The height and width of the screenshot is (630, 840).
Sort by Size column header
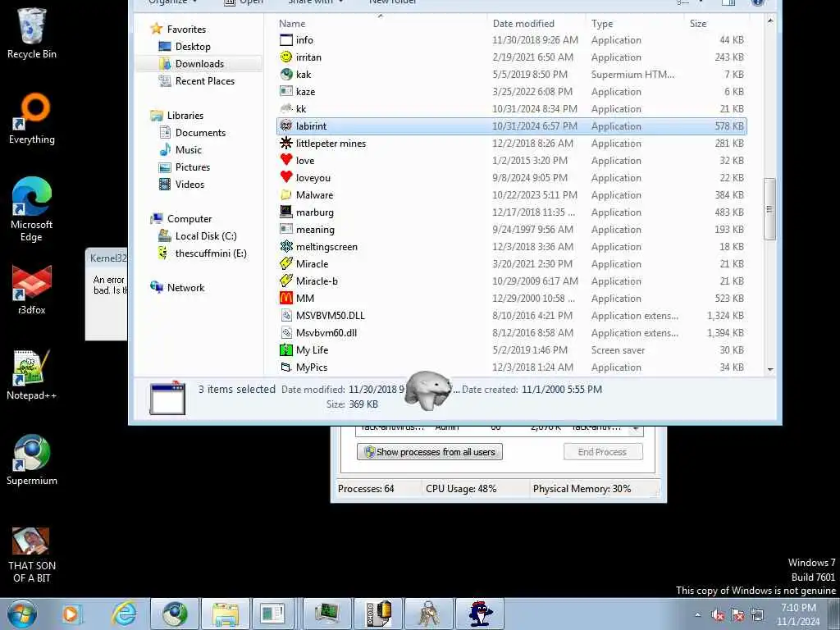click(698, 24)
